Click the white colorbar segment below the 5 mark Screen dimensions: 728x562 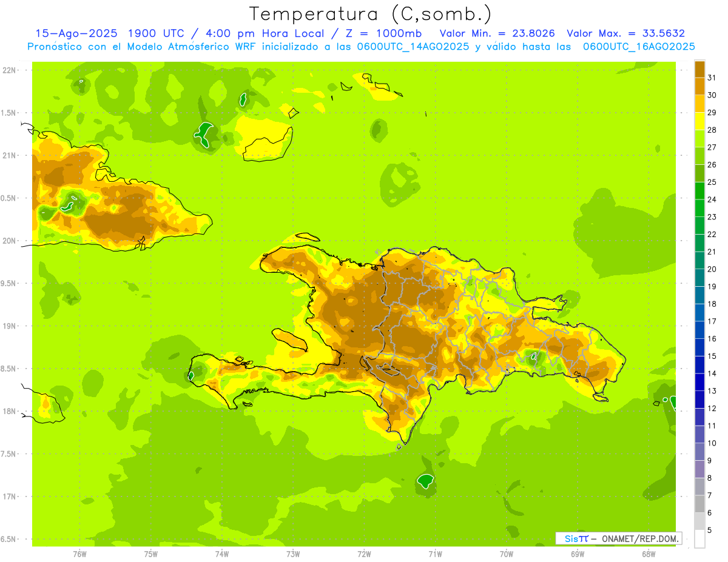point(699,539)
